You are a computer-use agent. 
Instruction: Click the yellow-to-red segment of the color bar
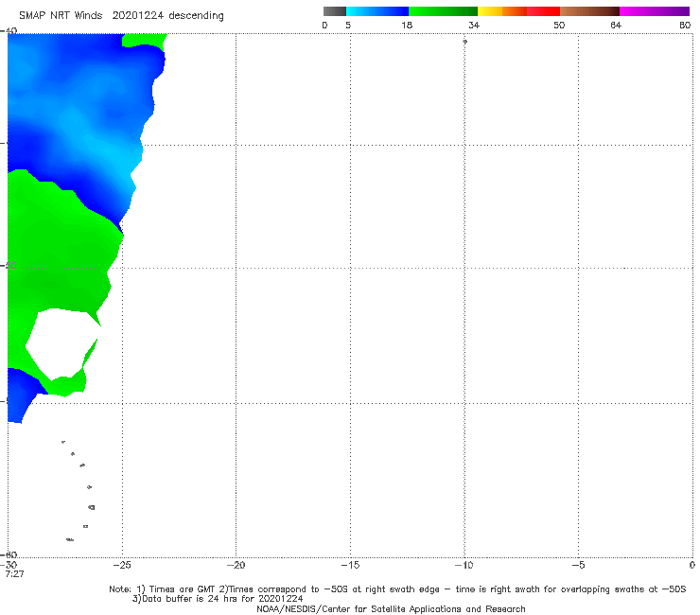pos(518,11)
